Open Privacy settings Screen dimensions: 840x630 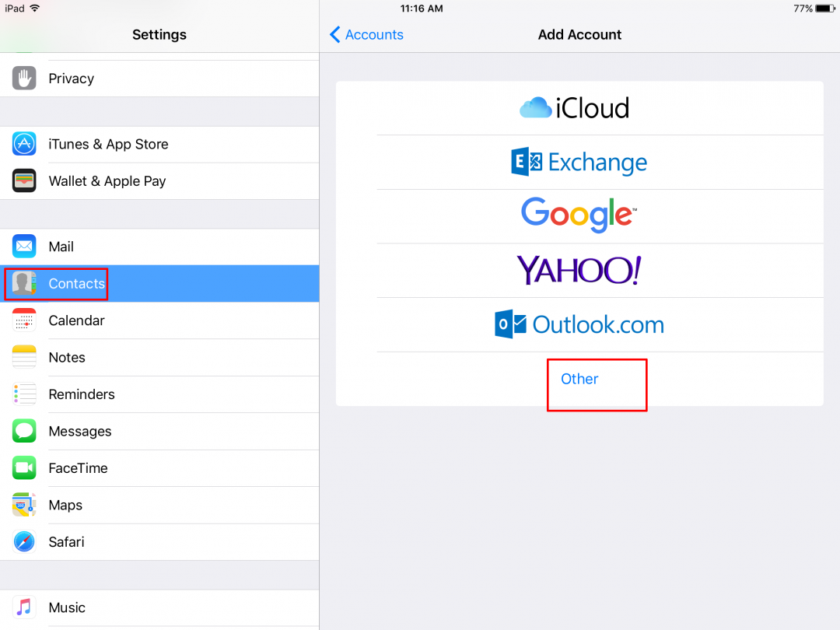72,78
